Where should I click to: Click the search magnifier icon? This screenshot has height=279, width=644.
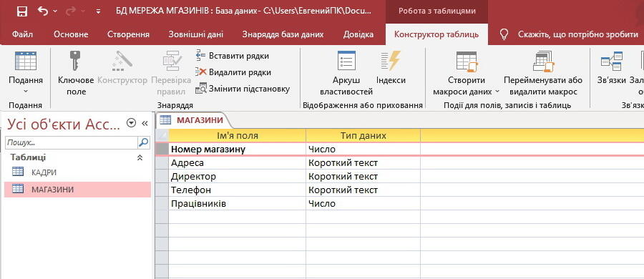pyautogui.click(x=144, y=142)
